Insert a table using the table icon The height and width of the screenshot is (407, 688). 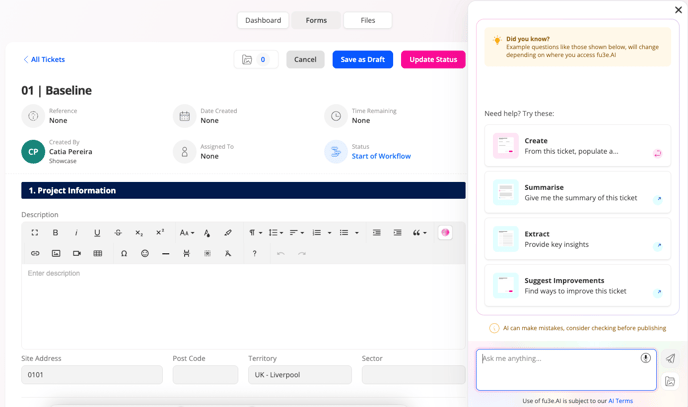pos(98,254)
